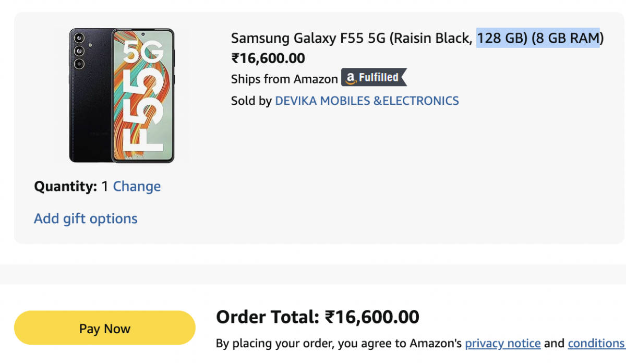Click the Order Total amount
This screenshot has width=626, height=364.
tap(371, 317)
